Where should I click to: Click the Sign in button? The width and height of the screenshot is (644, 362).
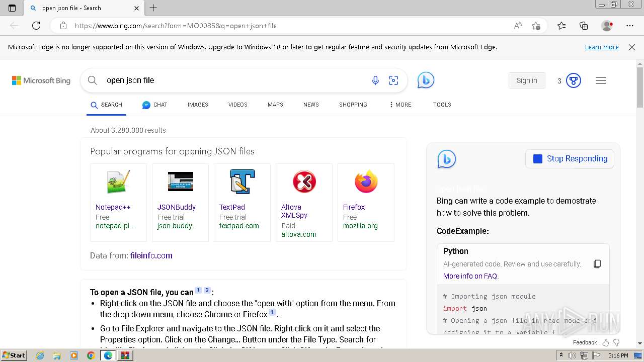[x=527, y=80]
